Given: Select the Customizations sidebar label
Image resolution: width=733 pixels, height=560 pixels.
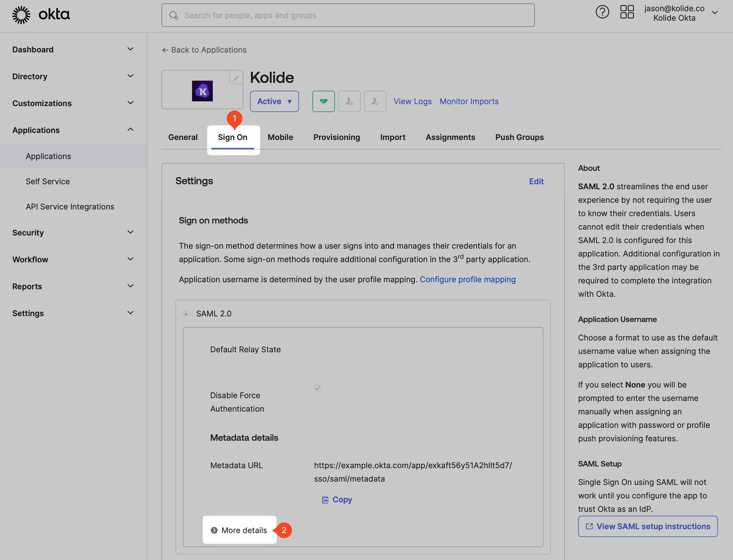Looking at the screenshot, I should (x=42, y=103).
